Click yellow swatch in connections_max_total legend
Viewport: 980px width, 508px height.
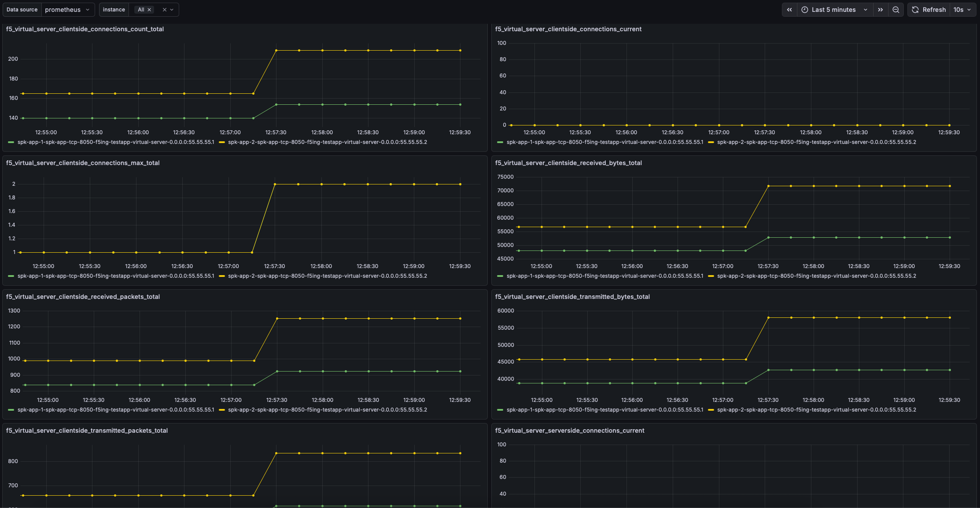coord(222,276)
